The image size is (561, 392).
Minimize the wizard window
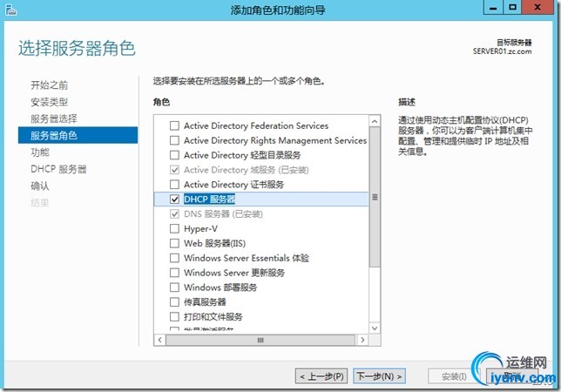pyautogui.click(x=493, y=7)
